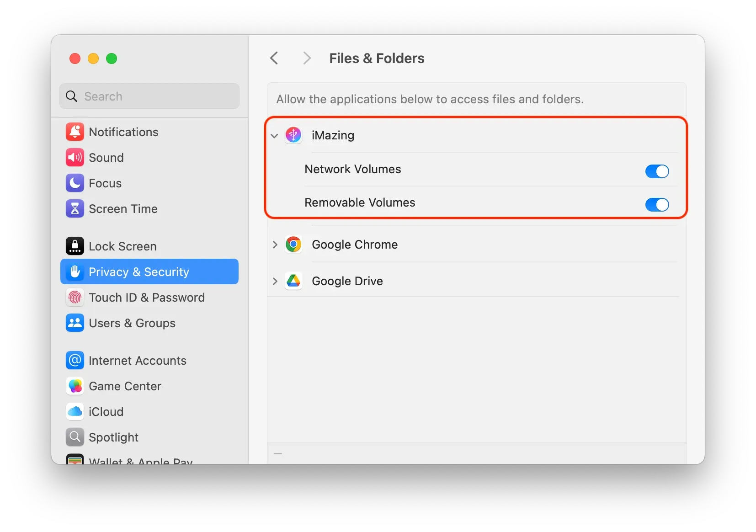Click the forward navigation arrow
Screen dimensions: 756x532
click(x=306, y=58)
